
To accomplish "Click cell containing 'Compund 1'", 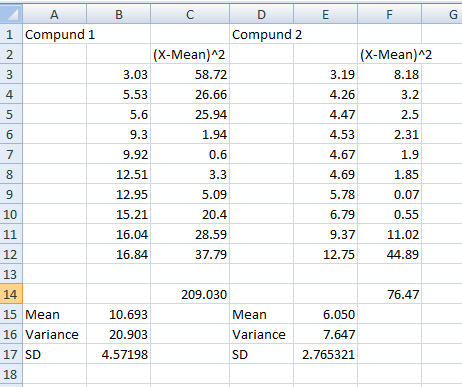I will (54, 34).
